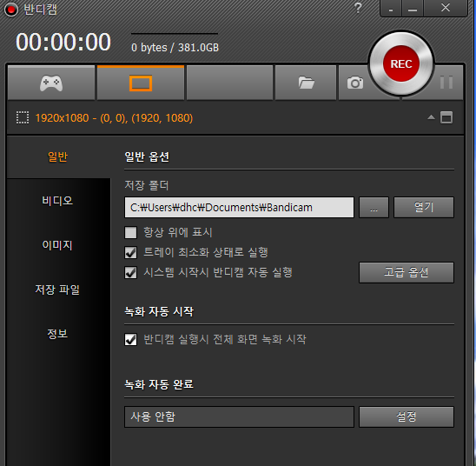Click the 사용 안함 field
This screenshot has width=476, height=466.
(239, 416)
